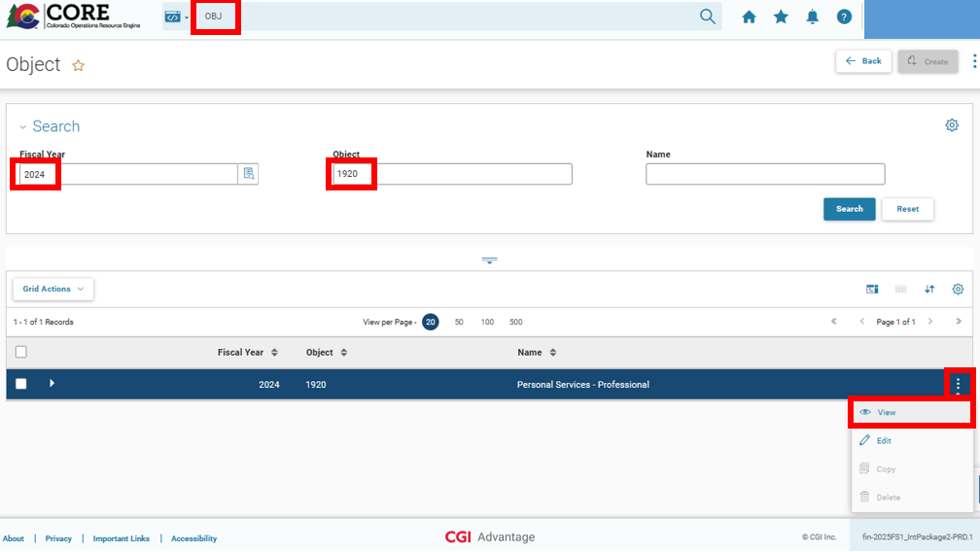Open page-level three-dot menu beside Create
Screen dimensions: 980x552
tap(974, 61)
